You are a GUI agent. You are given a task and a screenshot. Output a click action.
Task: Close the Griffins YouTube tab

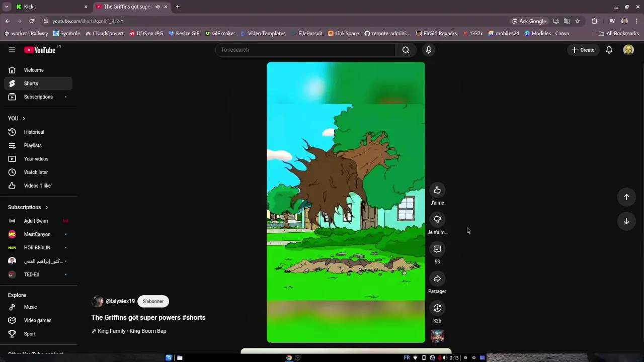[166, 7]
